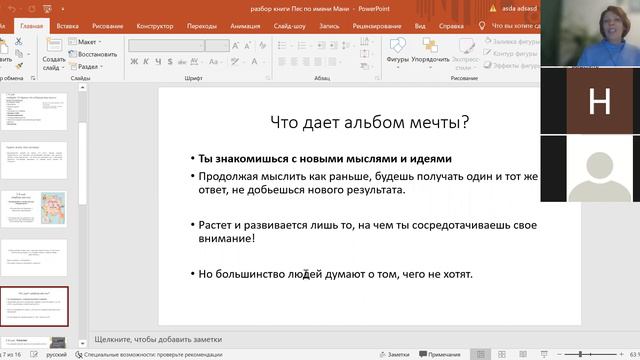Screen dimensions: 640x360
Task: Click the Заметки button in status bar
Action: (x=394, y=354)
